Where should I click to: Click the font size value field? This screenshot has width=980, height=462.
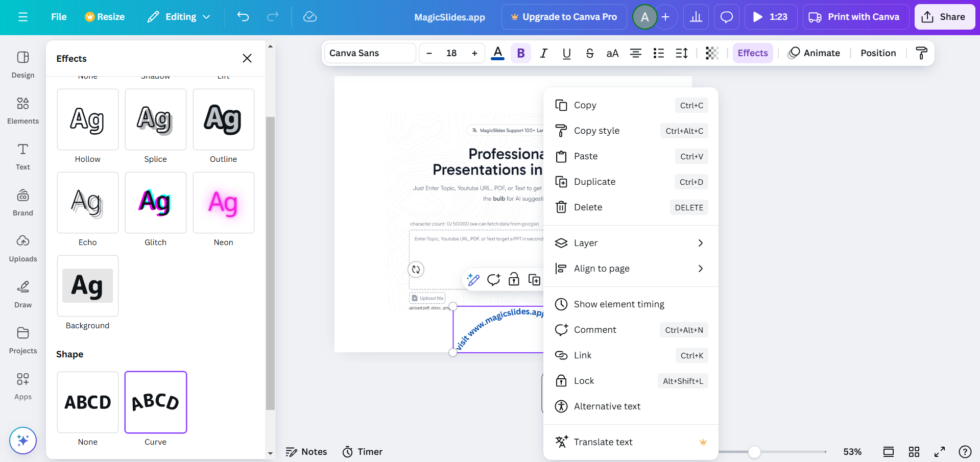click(451, 53)
